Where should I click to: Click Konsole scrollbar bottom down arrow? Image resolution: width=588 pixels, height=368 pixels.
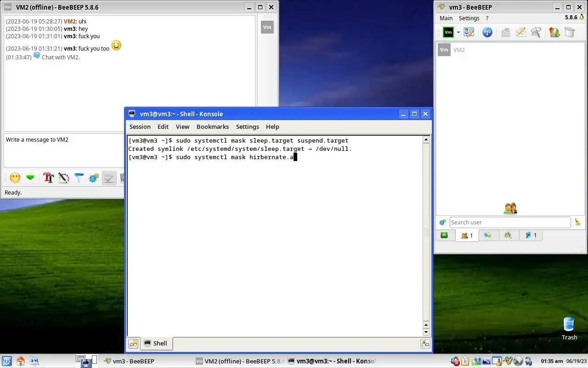426,332
